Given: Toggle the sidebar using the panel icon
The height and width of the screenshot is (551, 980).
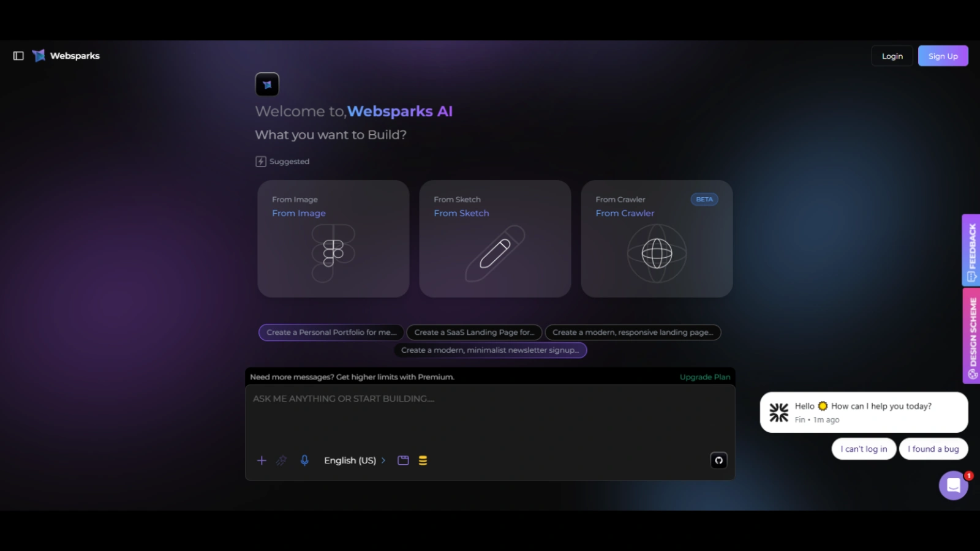Looking at the screenshot, I should point(18,55).
